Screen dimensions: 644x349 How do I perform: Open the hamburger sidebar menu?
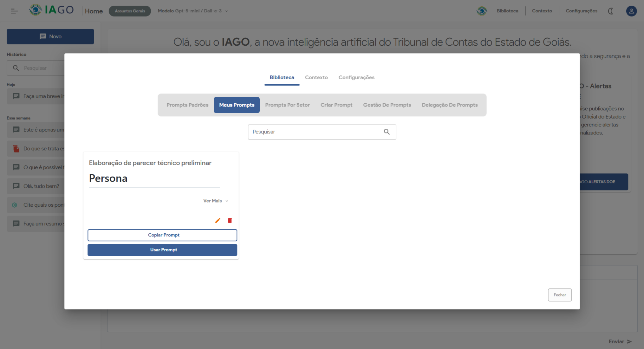point(14,11)
